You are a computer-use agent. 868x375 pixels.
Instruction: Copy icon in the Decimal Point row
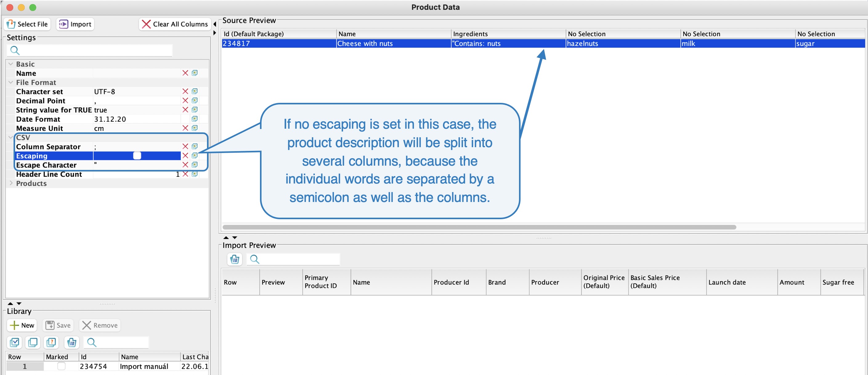195,101
